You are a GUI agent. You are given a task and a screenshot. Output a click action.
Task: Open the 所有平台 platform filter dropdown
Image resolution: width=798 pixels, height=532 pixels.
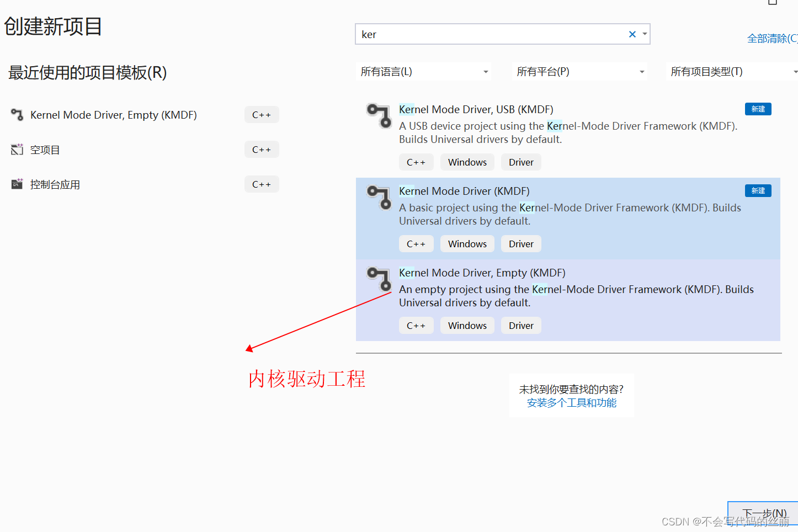tap(579, 72)
